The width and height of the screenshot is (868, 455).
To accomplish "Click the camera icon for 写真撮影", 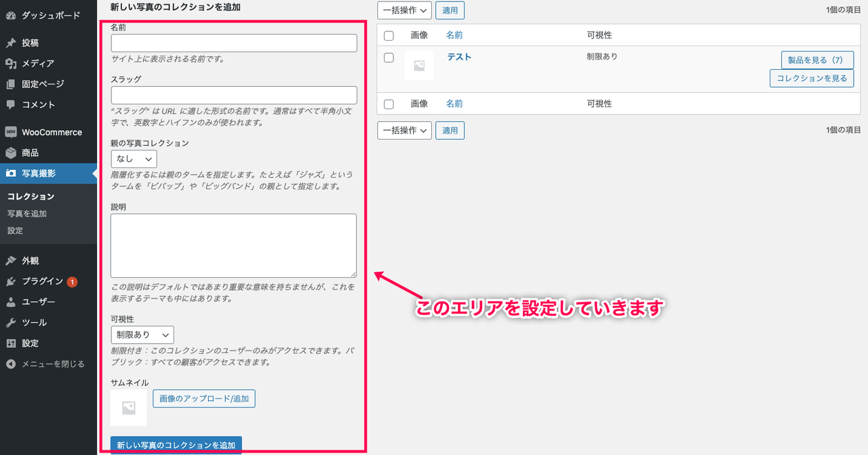I will [x=11, y=173].
